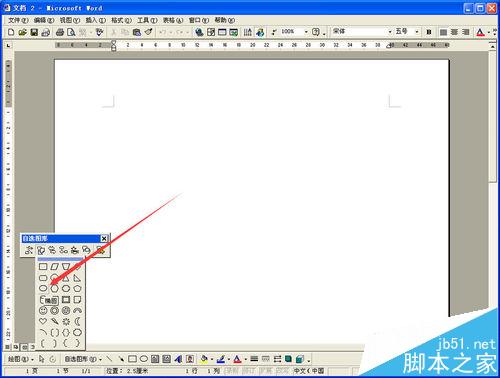
Task: Open the zoom 100% dropdown
Action: 306,32
